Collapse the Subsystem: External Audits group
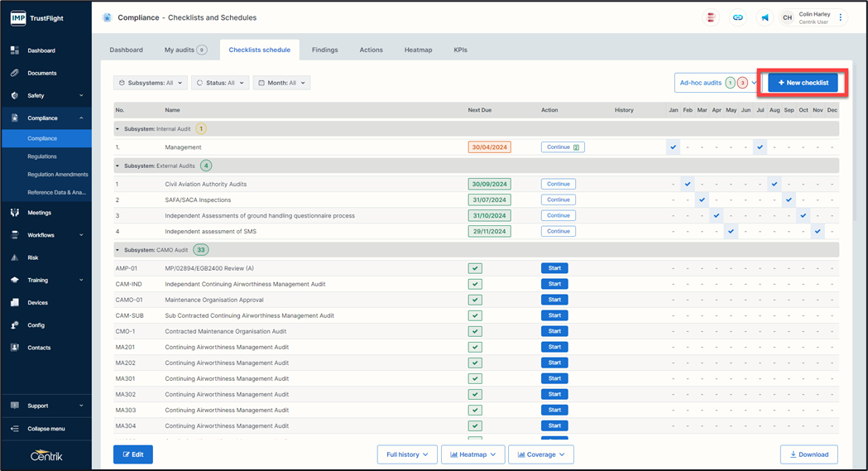 (117, 166)
